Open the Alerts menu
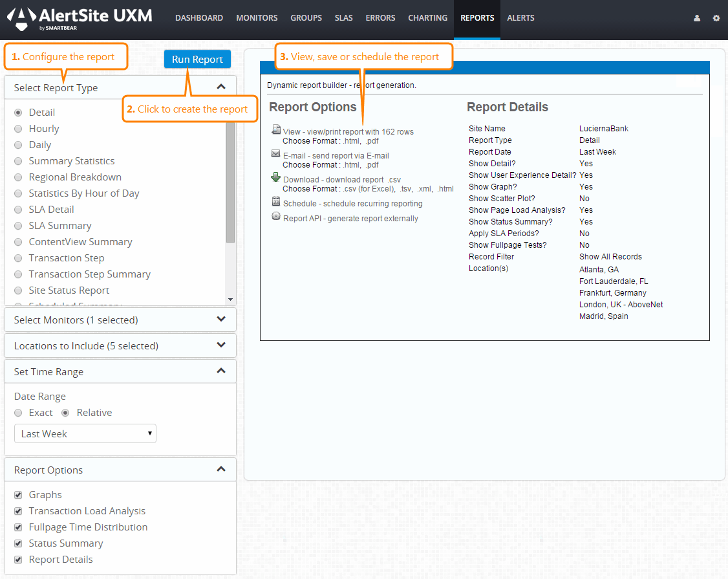 coord(520,18)
